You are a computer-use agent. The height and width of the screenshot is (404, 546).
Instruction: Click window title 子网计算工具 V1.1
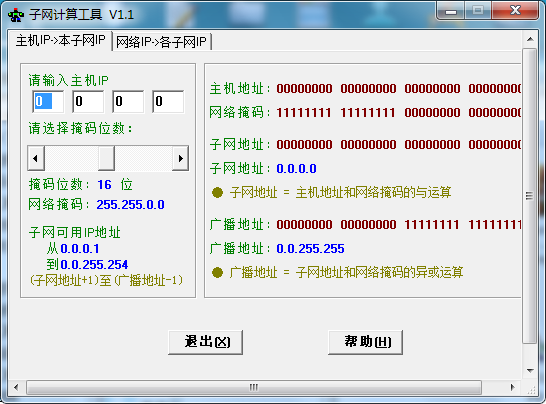pos(81,15)
